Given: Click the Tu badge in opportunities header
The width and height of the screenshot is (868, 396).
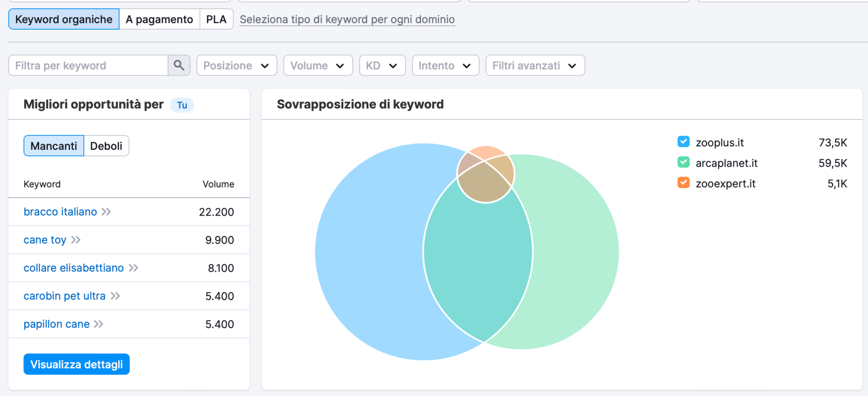Looking at the screenshot, I should [x=182, y=105].
